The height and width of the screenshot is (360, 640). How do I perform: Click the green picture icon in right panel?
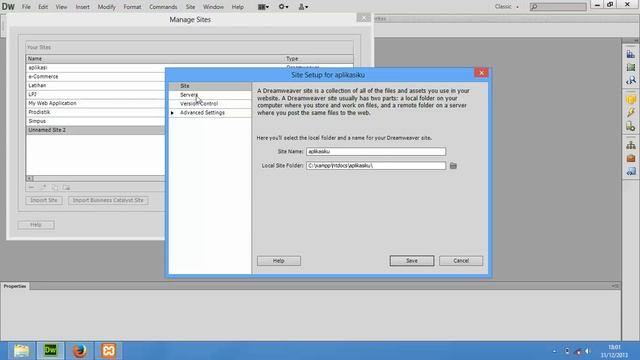click(x=631, y=67)
